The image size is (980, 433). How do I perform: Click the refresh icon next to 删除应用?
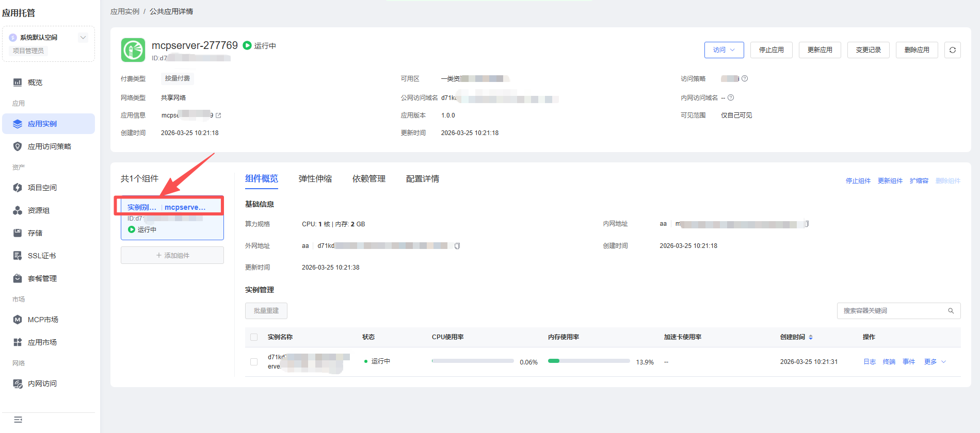(952, 50)
